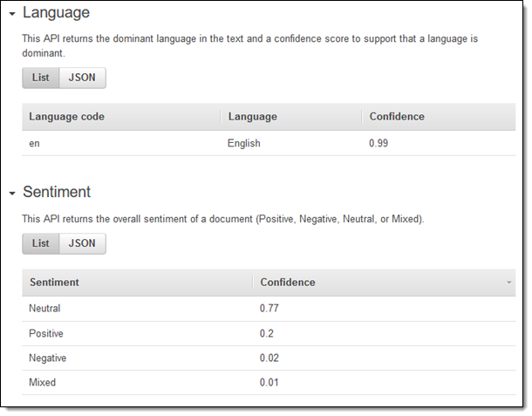Switch Sentiment results to List view
Screen dimensions: 532x416
pyautogui.click(x=40, y=243)
